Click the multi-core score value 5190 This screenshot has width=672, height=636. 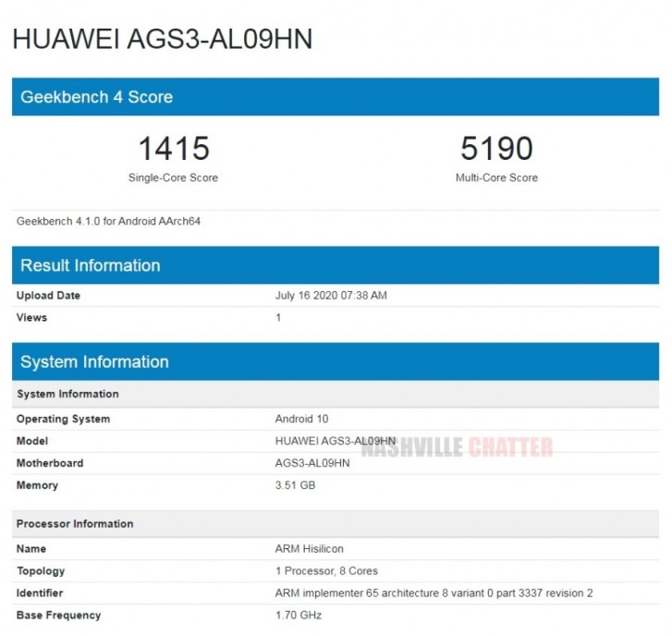[496, 148]
